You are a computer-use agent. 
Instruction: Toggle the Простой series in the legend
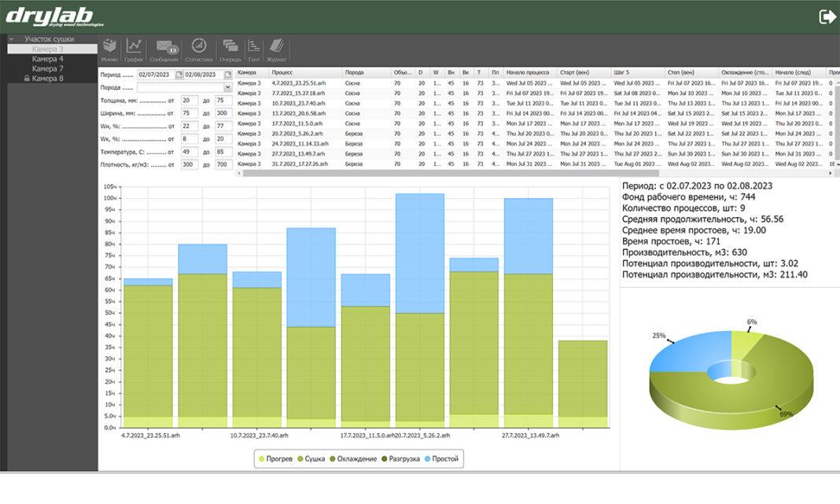tap(443, 459)
